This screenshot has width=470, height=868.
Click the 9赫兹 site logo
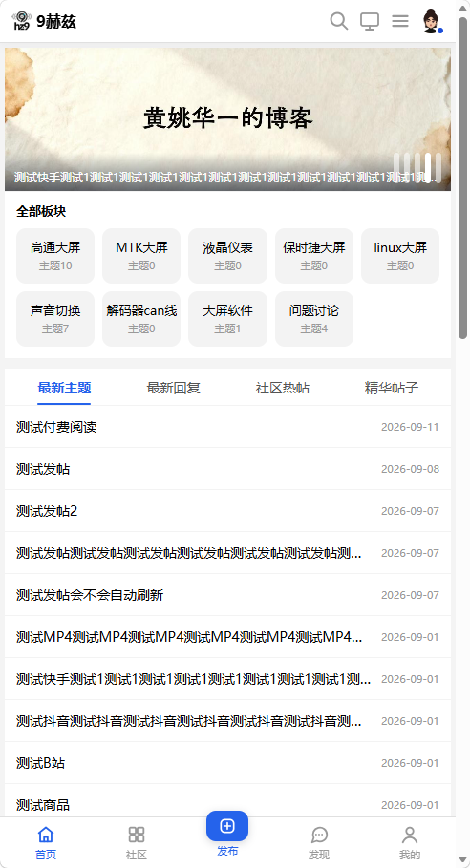pyautogui.click(x=44, y=21)
